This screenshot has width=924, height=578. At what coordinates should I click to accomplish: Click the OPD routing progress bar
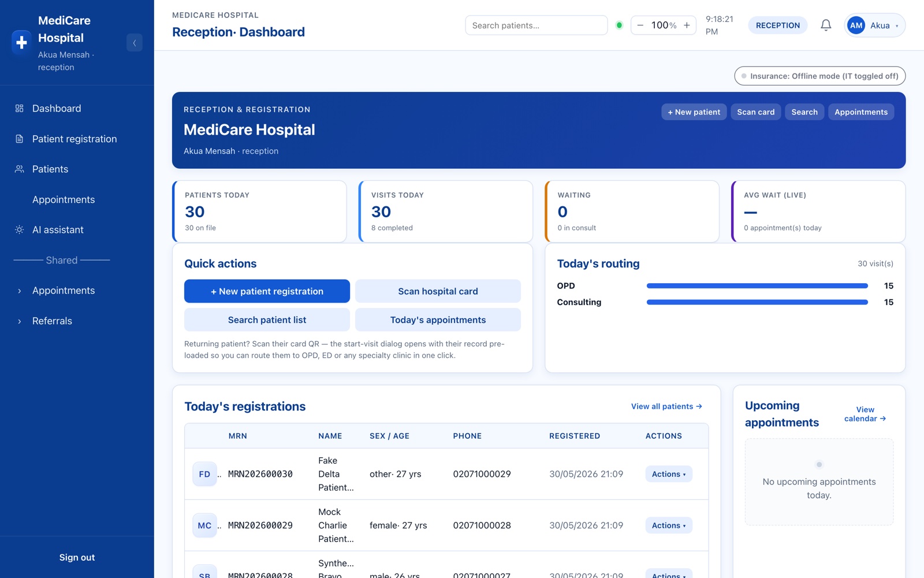(x=757, y=286)
